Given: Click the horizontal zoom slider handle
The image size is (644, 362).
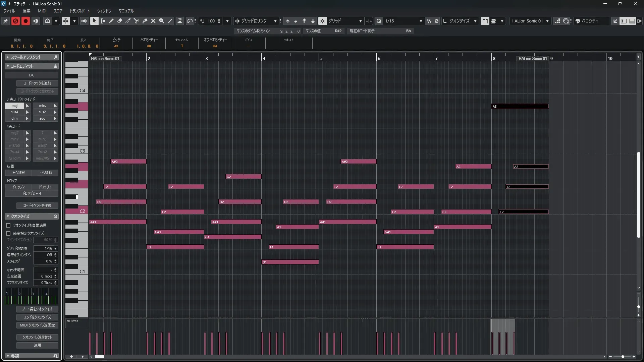Looking at the screenshot, I should tap(623, 357).
